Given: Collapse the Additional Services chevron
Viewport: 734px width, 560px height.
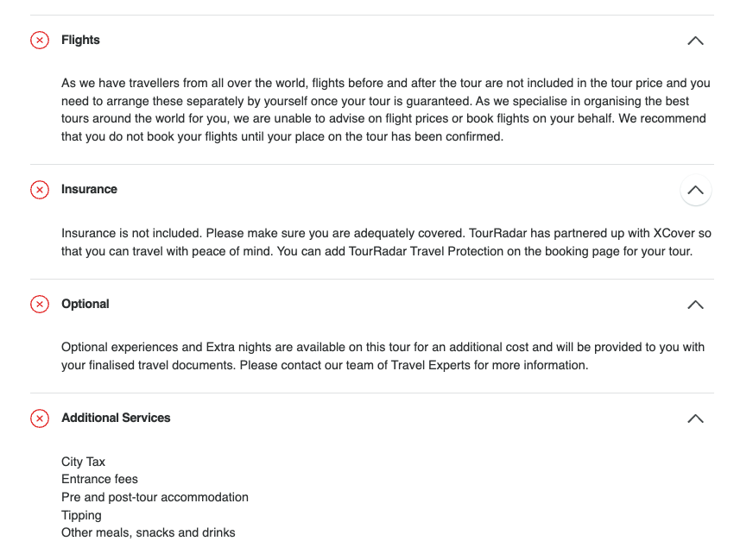Looking at the screenshot, I should point(695,418).
